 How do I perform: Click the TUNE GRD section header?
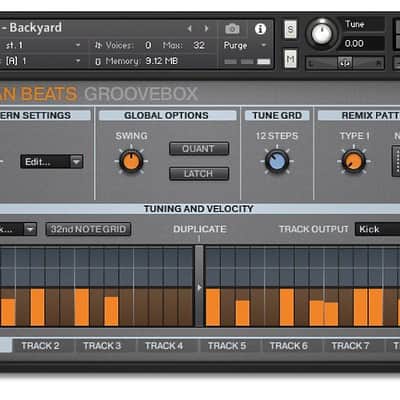click(x=277, y=115)
